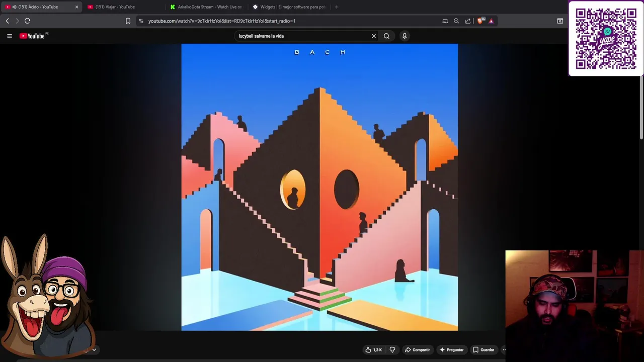Close the Ácido - YouTube tab
Image resolution: width=644 pixels, height=362 pixels.
(76, 7)
